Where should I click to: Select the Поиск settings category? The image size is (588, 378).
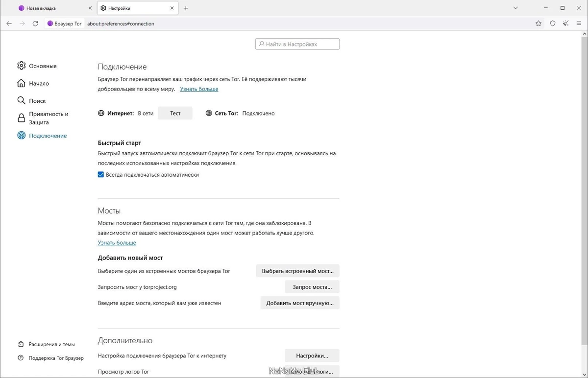(31, 100)
